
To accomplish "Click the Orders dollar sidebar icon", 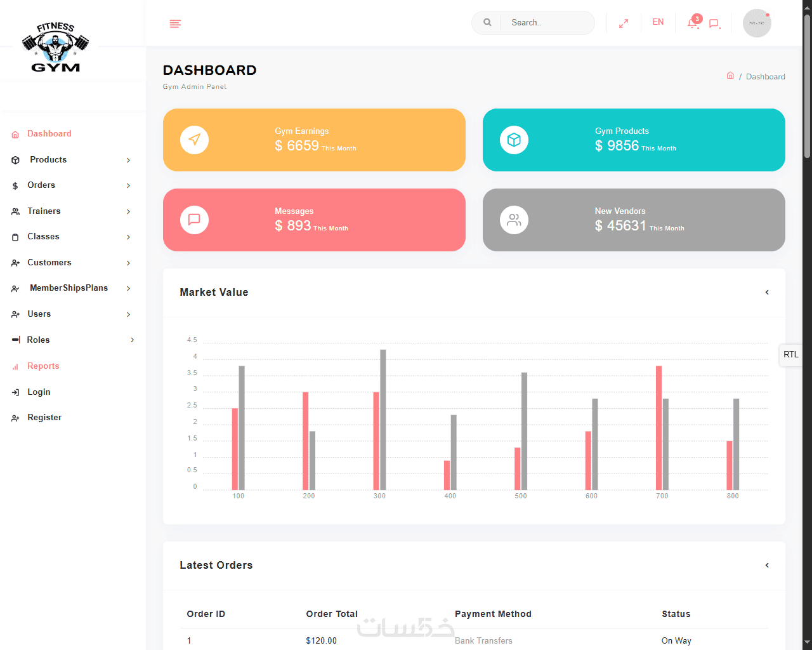I will pyautogui.click(x=15, y=186).
